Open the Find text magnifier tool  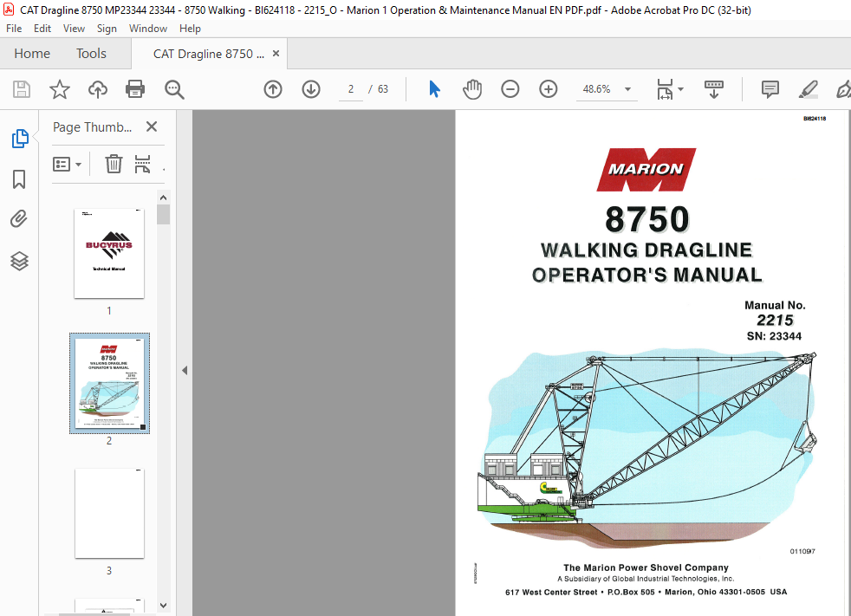174,89
